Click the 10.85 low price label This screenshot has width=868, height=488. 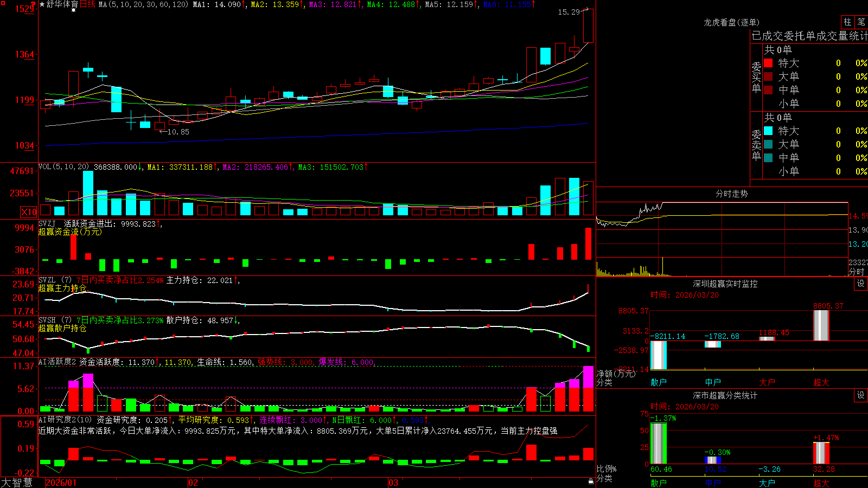click(178, 132)
